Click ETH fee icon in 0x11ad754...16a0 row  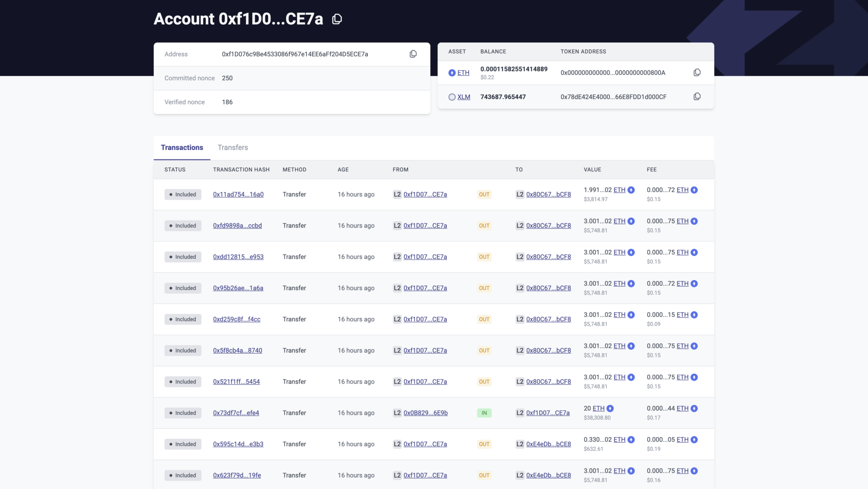694,190
